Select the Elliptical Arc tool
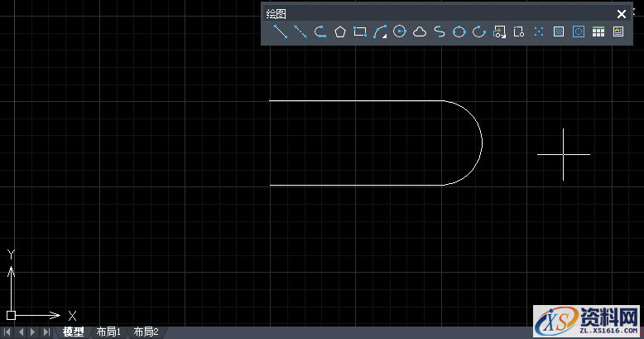The image size is (644, 339). (479, 32)
